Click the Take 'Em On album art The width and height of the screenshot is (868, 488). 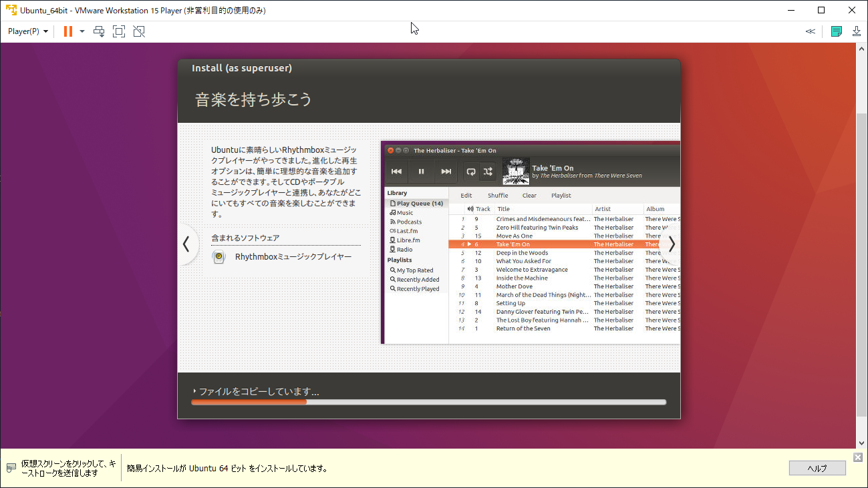pyautogui.click(x=516, y=172)
